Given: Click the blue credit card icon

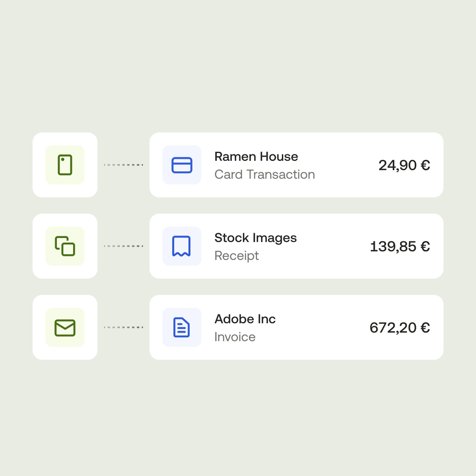Looking at the screenshot, I should [182, 165].
